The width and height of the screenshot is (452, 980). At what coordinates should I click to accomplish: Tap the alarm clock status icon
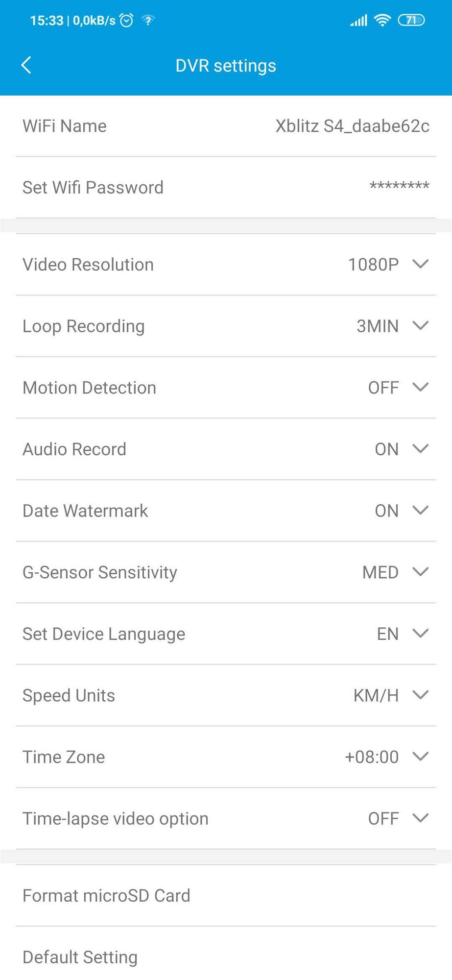click(127, 20)
